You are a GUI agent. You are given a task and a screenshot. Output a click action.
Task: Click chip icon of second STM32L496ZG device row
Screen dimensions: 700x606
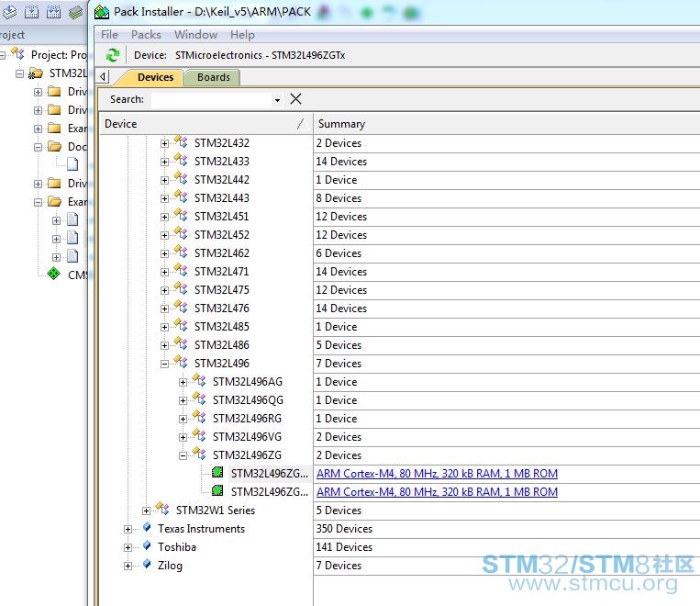click(217, 490)
